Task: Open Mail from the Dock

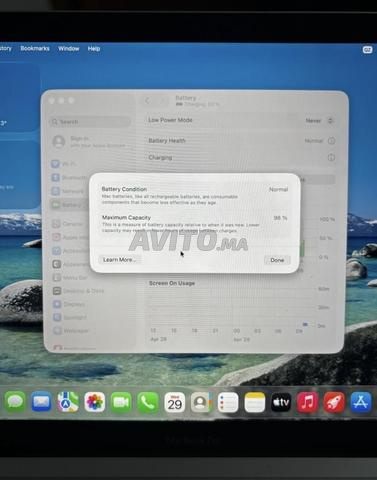Action: [41, 402]
